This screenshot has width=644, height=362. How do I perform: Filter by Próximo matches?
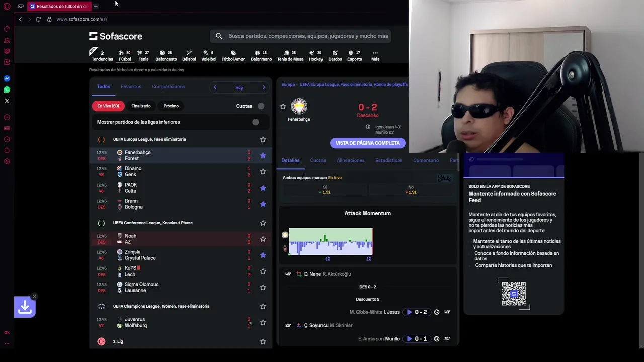[171, 106]
